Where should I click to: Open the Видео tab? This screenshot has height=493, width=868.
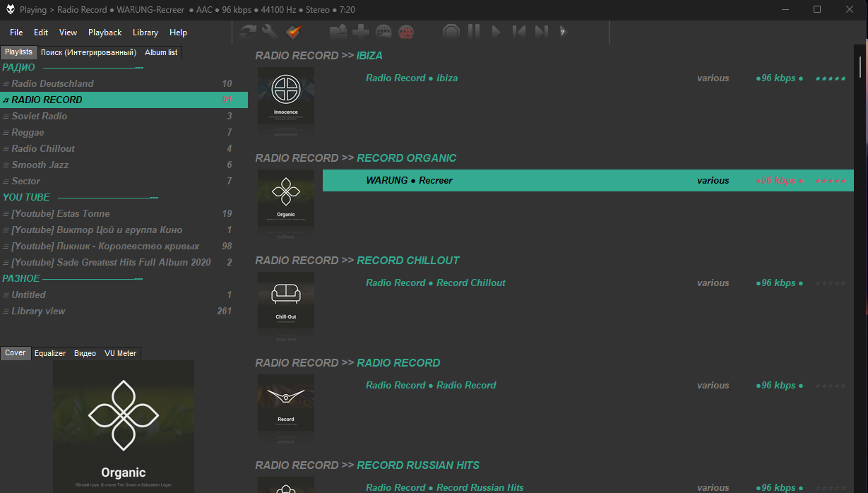pos(85,353)
